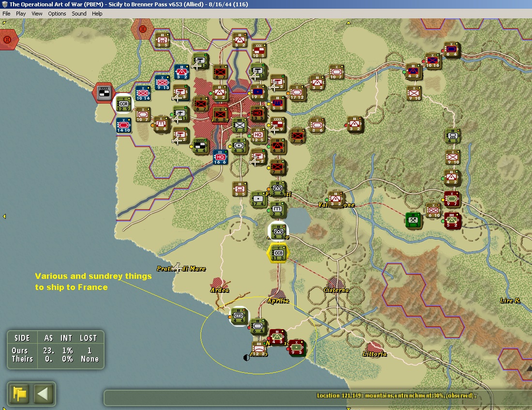Select the white-highlighted unit 4 4 near Ardea

(x=239, y=316)
